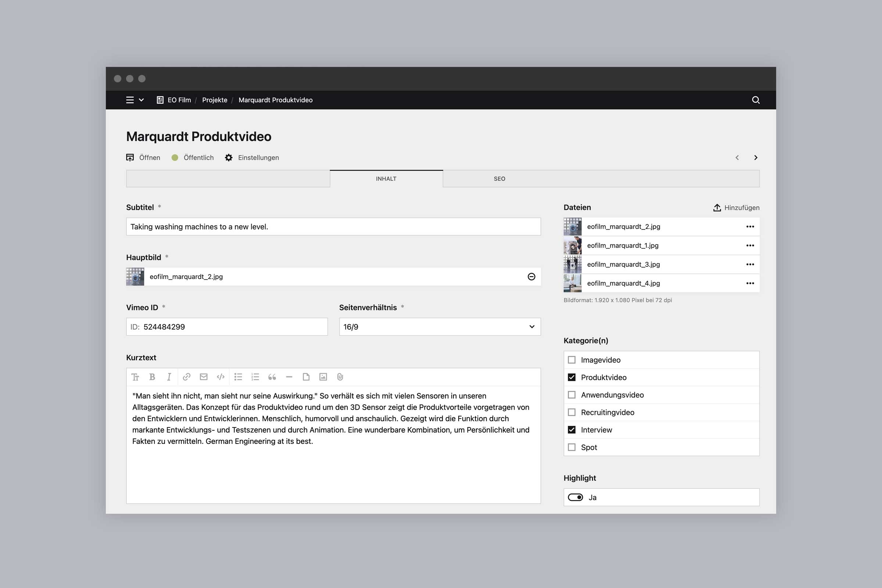
Task: Insert image using the editor image icon
Action: (323, 377)
